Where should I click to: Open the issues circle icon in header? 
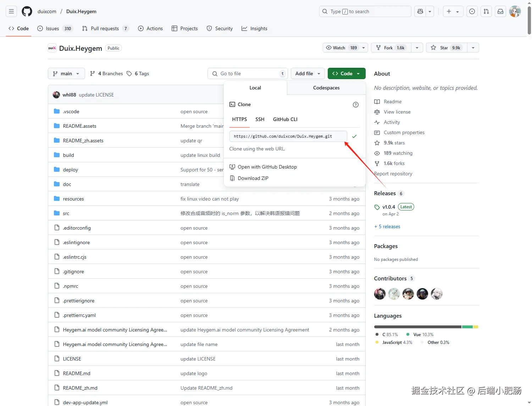point(472,11)
